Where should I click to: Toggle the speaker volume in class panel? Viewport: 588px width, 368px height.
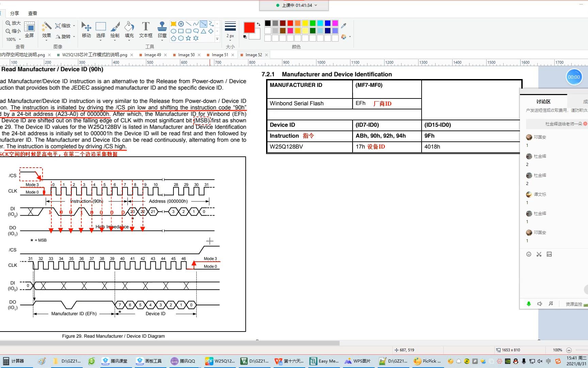click(x=540, y=304)
